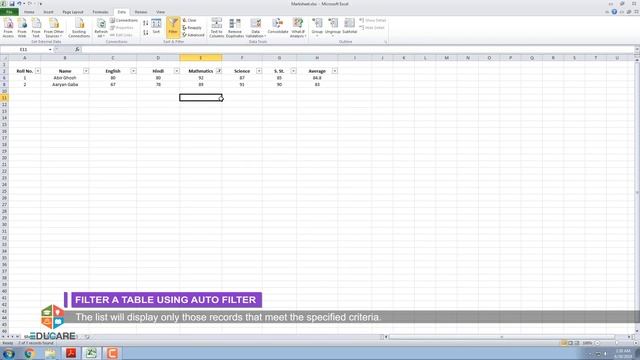Click Show Detail in Outline group
This screenshot has height=360, width=640.
point(373,20)
